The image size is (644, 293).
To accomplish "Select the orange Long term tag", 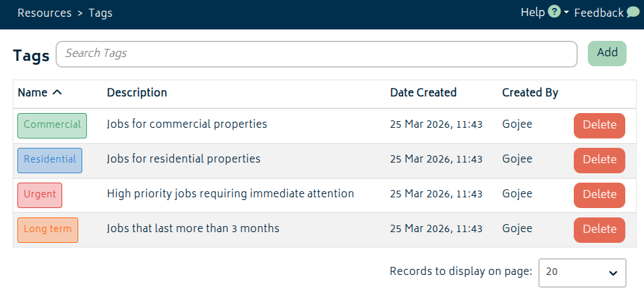I will coord(47,229).
